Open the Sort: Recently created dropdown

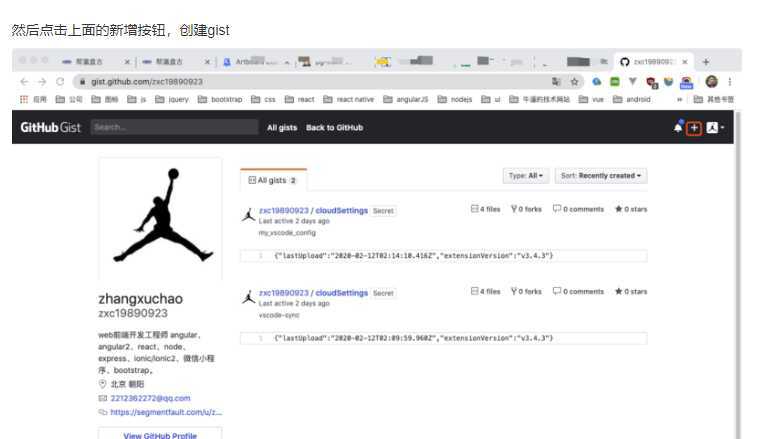601,176
